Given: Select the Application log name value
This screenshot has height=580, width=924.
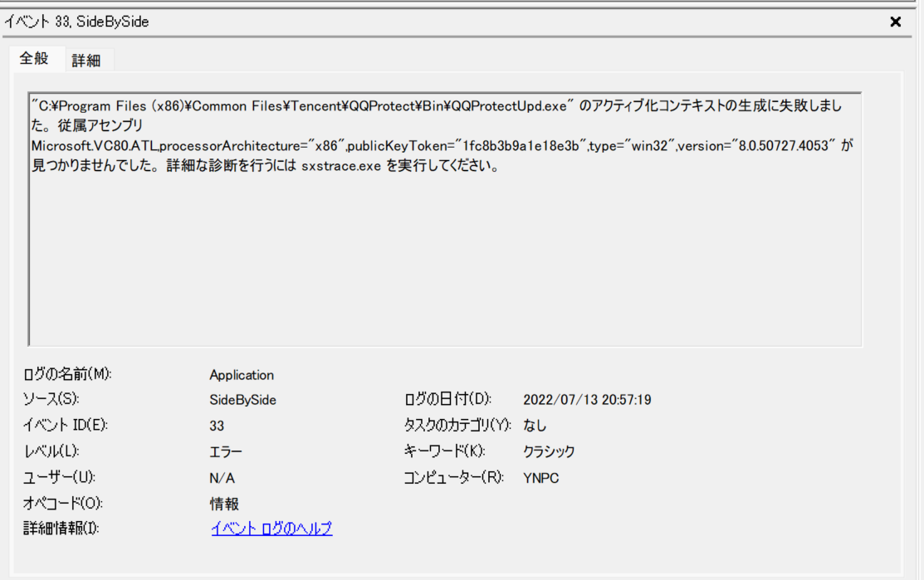Looking at the screenshot, I should 242,375.
